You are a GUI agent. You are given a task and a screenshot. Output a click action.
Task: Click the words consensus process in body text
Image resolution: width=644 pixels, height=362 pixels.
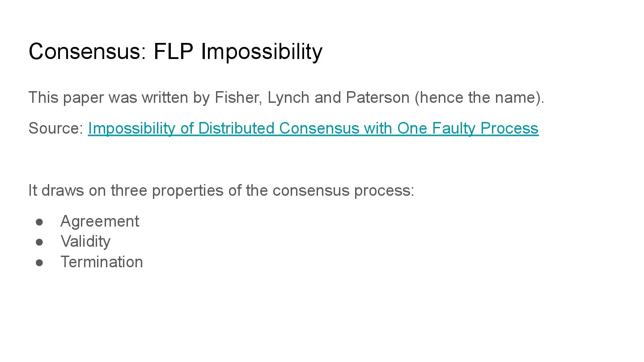coord(343,190)
